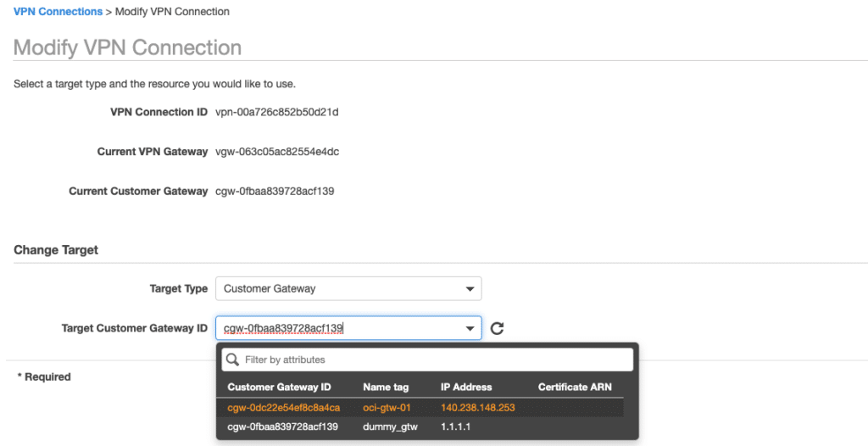The image size is (868, 446).
Task: Pick the oci-gtw-01 name tag cell
Action: click(387, 408)
